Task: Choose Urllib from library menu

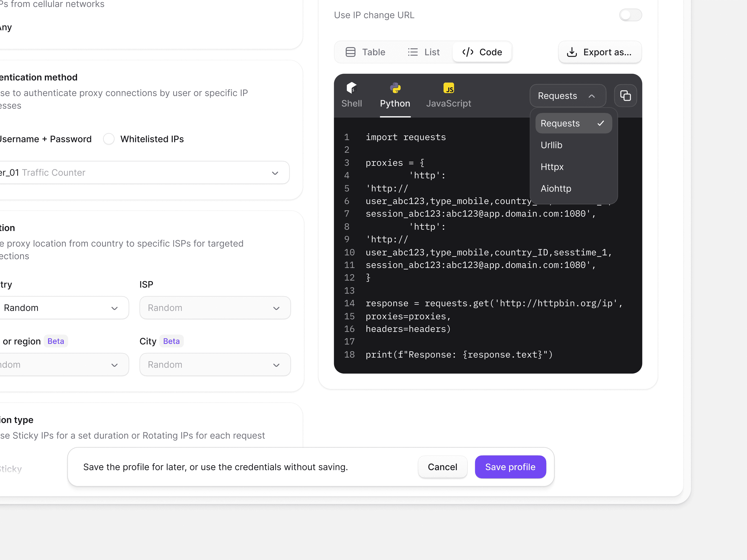Action: pyautogui.click(x=551, y=145)
